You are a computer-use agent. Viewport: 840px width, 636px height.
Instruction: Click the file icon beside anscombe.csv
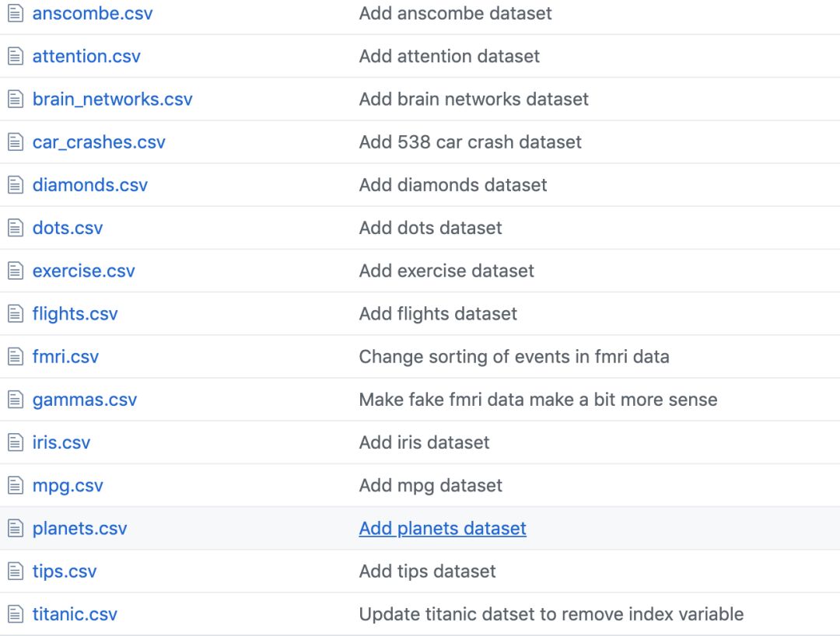16,13
